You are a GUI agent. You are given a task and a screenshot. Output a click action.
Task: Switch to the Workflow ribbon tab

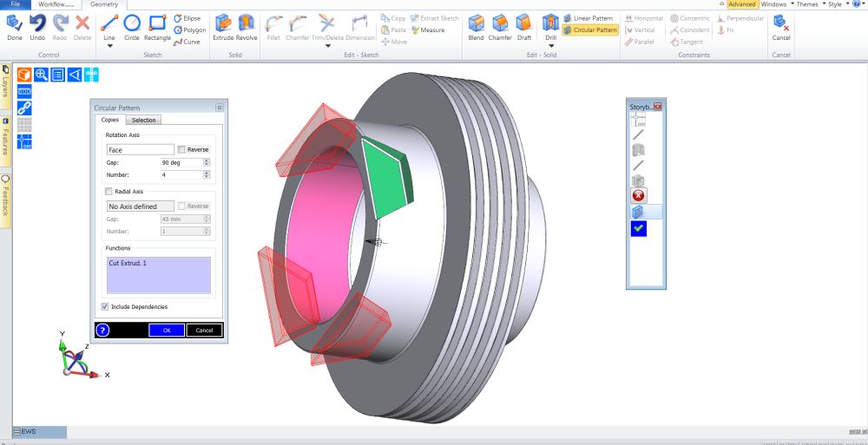point(56,3)
